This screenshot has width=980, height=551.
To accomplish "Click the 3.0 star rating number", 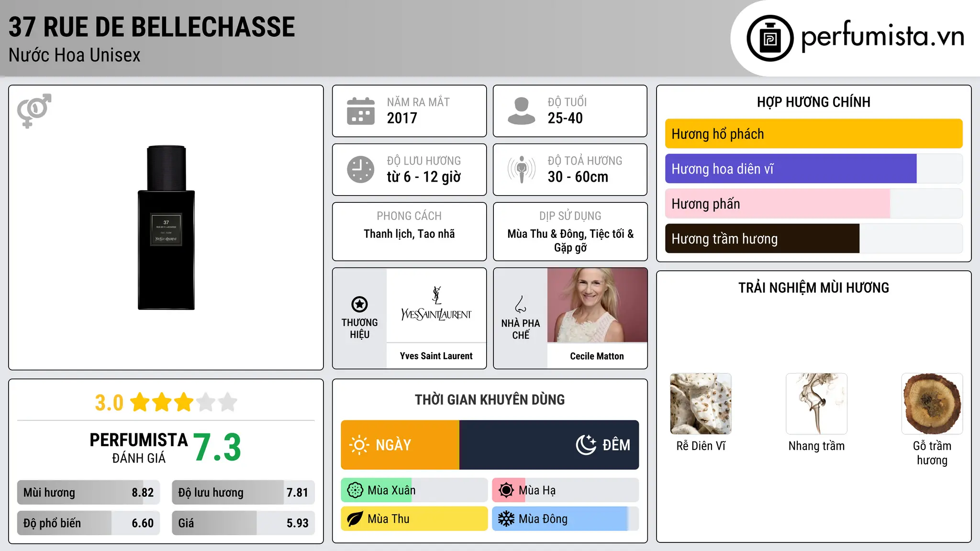I will (x=109, y=403).
